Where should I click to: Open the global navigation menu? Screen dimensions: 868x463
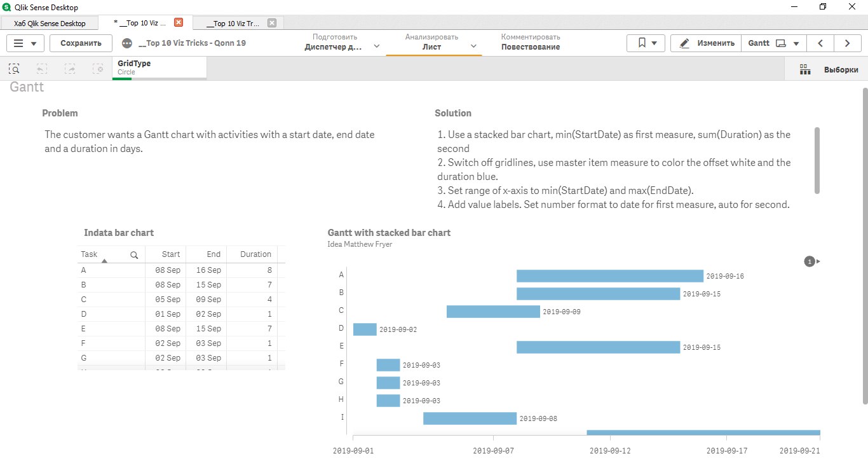click(x=25, y=43)
